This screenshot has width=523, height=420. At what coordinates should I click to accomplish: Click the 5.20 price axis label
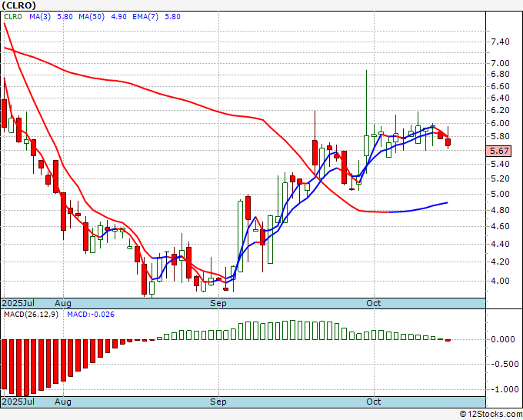500,178
